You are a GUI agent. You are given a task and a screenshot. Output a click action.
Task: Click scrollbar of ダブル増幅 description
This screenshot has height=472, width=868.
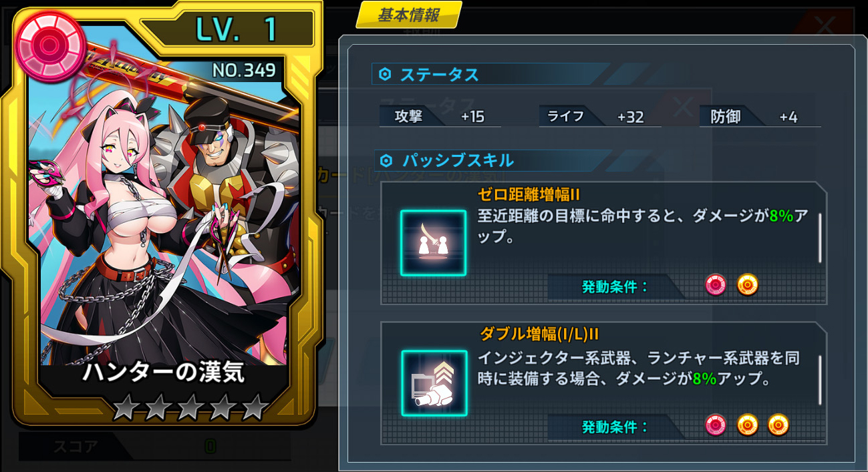click(820, 380)
